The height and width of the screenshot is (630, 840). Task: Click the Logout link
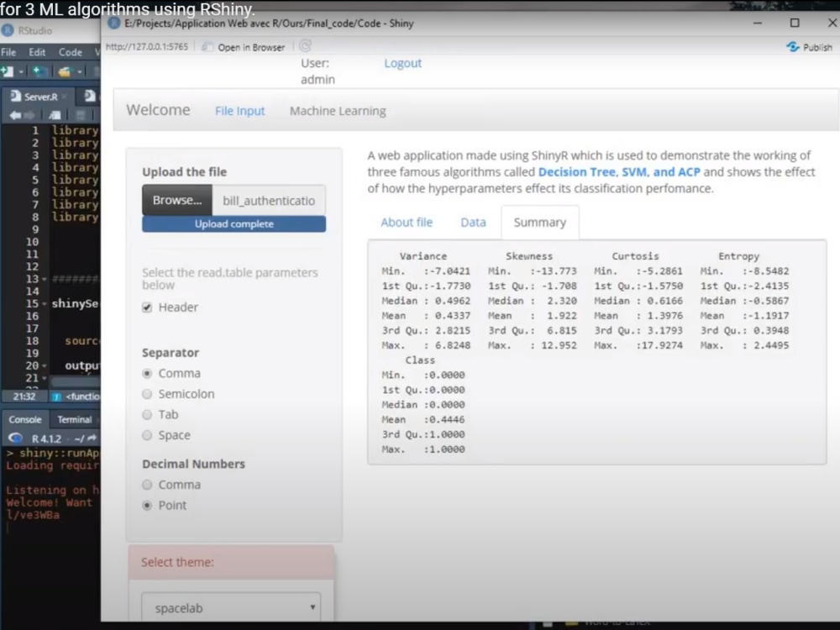click(402, 63)
